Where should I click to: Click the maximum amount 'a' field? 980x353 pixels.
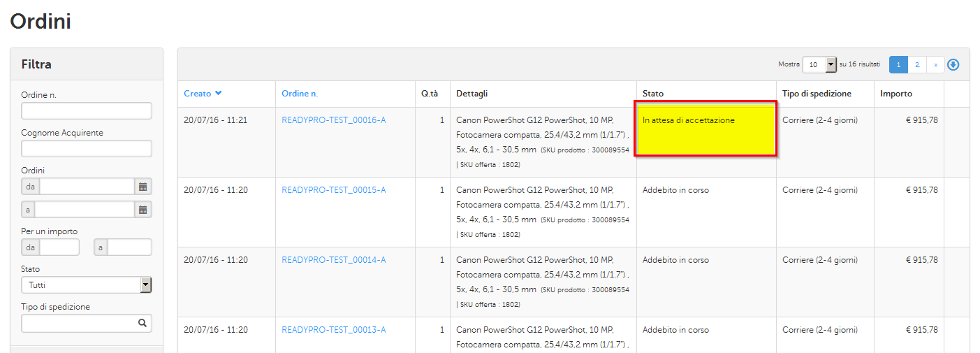click(129, 247)
